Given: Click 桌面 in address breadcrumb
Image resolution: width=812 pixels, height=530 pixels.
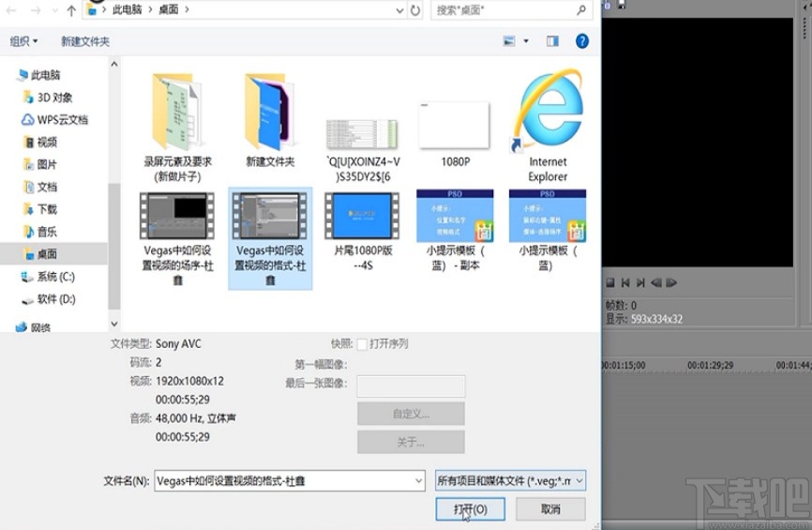Looking at the screenshot, I should (168, 9).
